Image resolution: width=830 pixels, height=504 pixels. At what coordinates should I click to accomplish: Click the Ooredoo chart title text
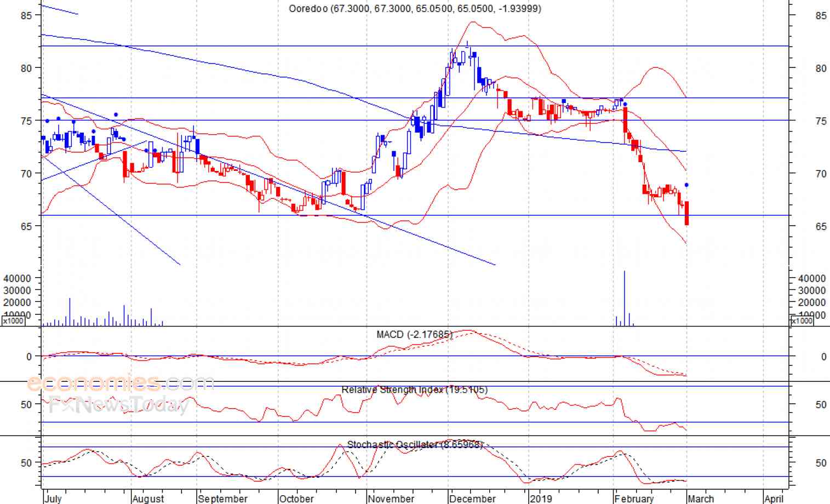(415, 8)
